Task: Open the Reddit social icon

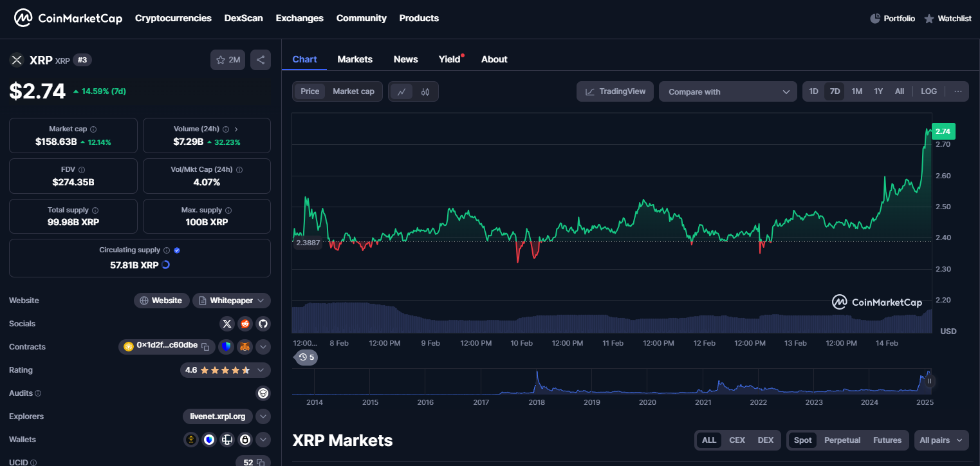Action: 245,323
